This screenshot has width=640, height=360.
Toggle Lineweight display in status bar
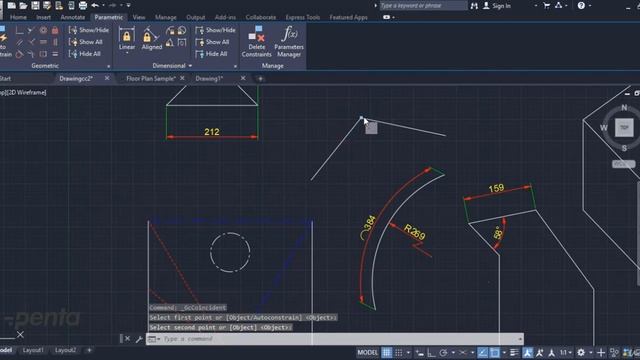[514, 352]
